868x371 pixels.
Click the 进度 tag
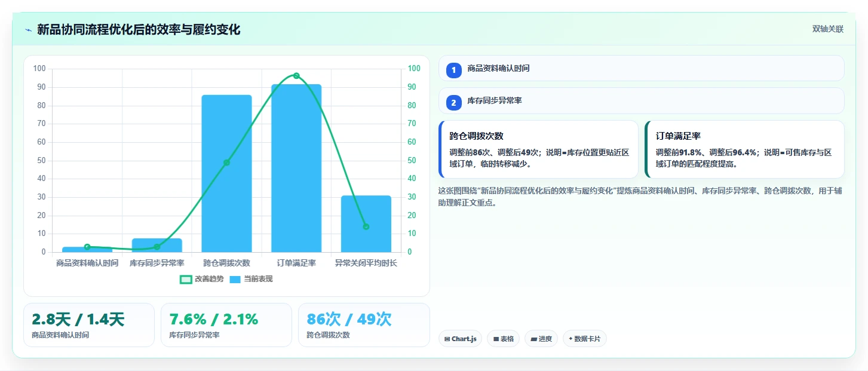[x=541, y=339]
